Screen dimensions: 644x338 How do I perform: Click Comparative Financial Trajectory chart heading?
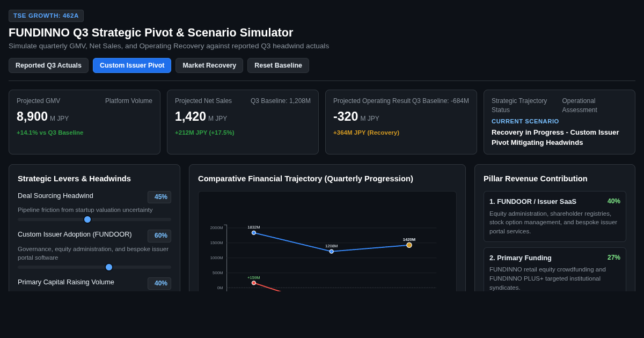pos(305,179)
